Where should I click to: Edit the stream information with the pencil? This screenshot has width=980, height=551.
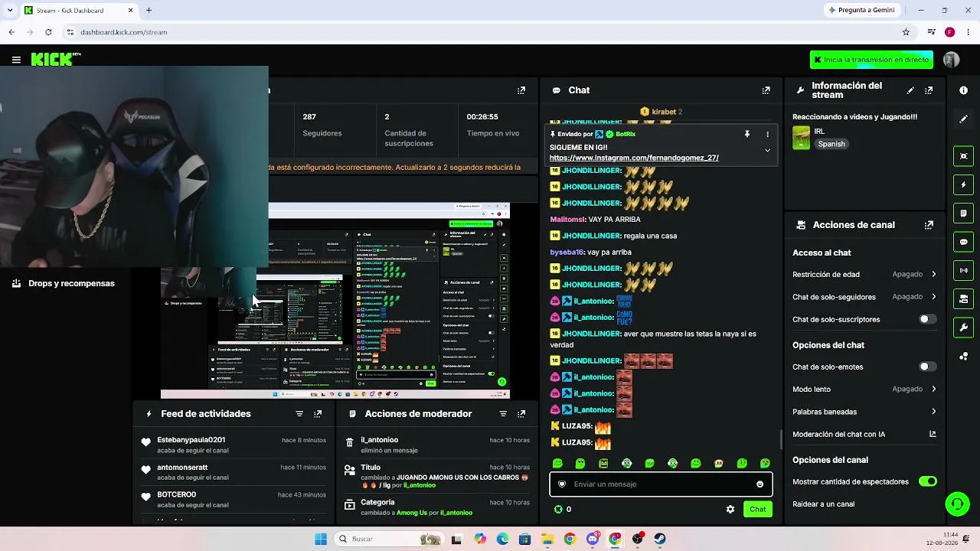coord(910,90)
